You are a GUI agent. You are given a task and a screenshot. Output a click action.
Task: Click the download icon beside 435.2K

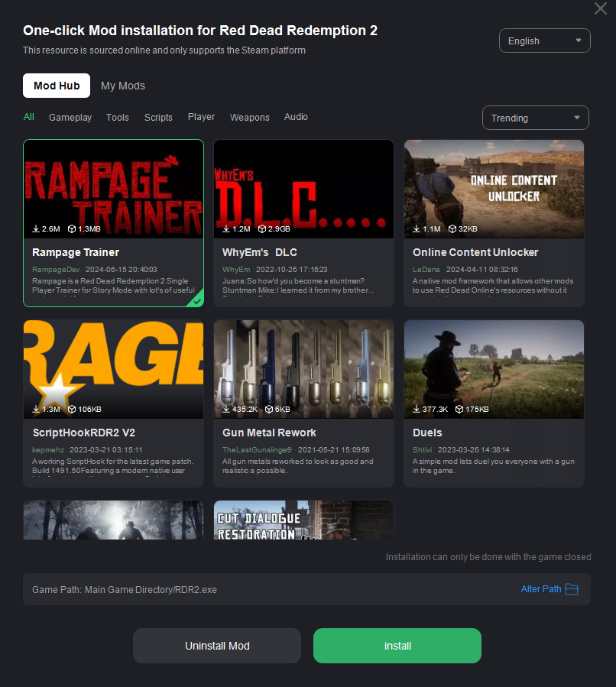(x=226, y=410)
